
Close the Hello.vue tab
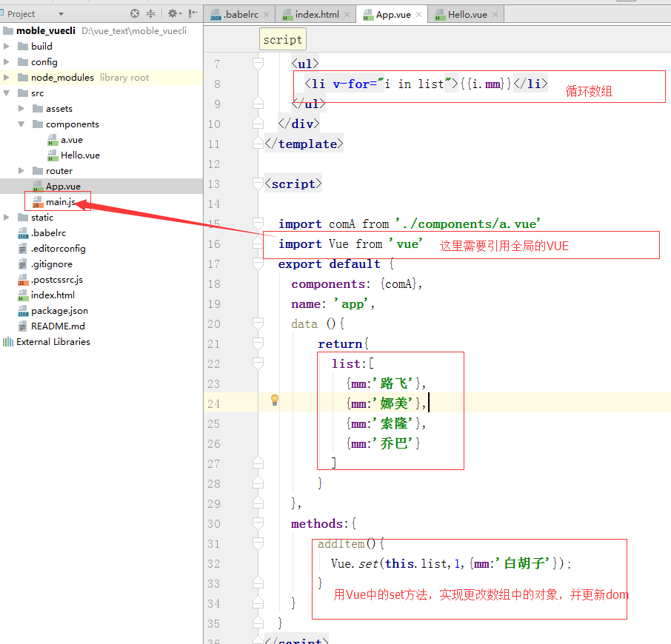(x=495, y=15)
